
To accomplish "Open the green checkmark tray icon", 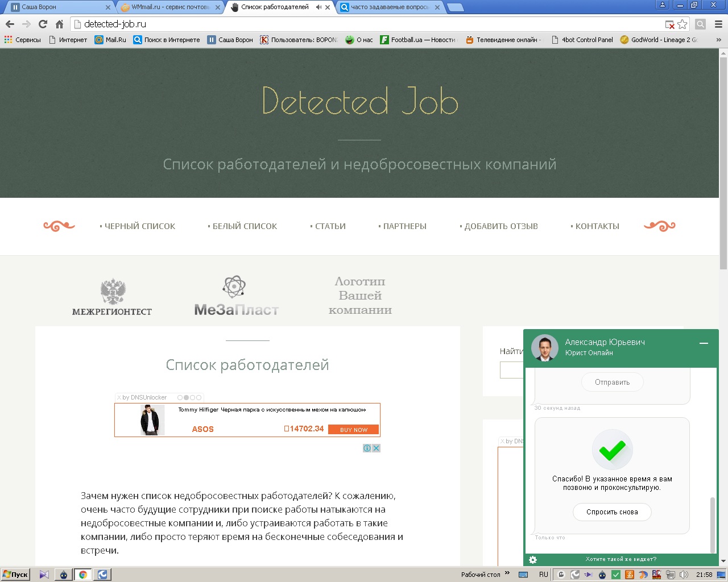I will 616,575.
